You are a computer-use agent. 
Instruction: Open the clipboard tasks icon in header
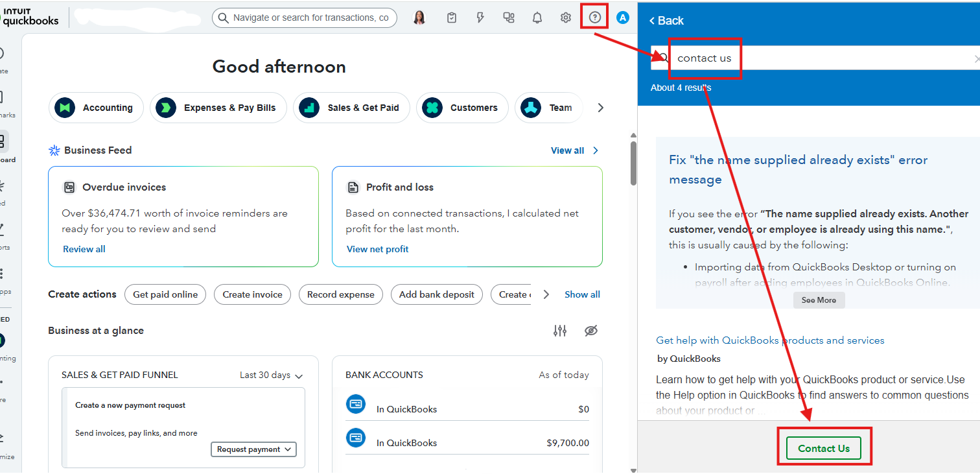click(x=452, y=18)
